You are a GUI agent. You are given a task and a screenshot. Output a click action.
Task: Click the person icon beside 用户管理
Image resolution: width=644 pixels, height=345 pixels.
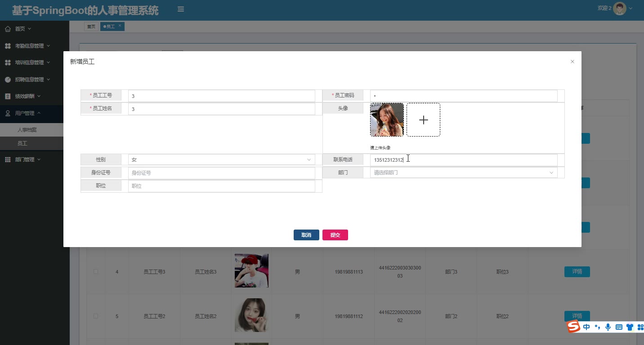click(x=8, y=113)
